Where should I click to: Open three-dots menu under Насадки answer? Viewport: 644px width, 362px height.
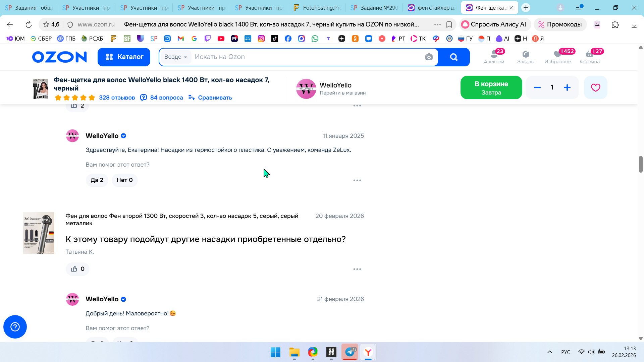coord(357,180)
